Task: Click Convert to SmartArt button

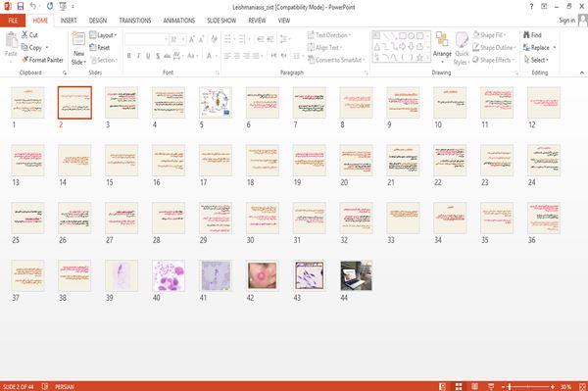Action: click(336, 60)
